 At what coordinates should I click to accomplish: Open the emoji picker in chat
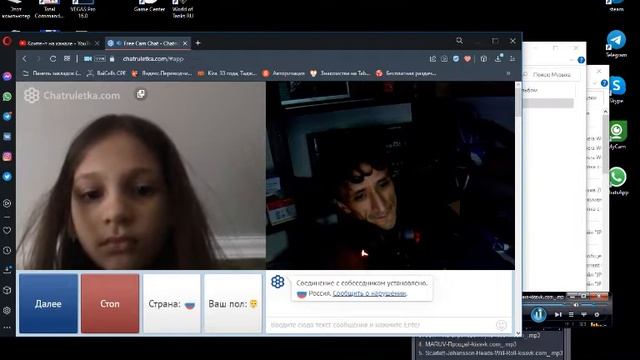coord(501,325)
